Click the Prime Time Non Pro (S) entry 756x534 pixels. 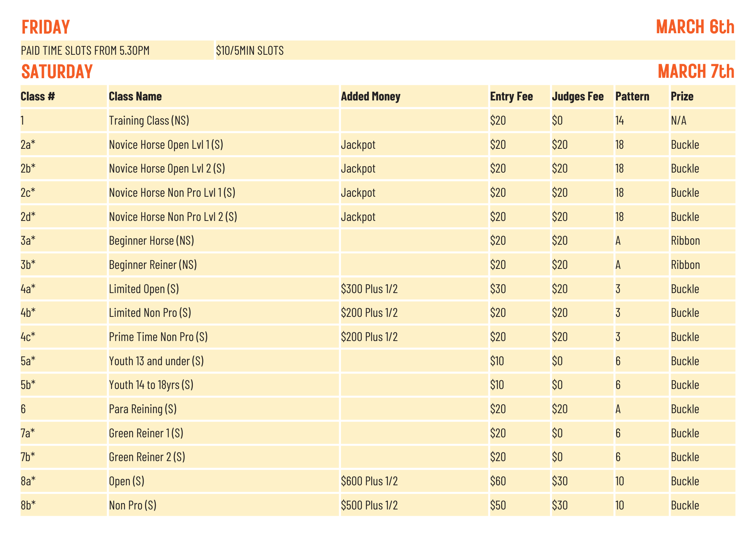(158, 337)
